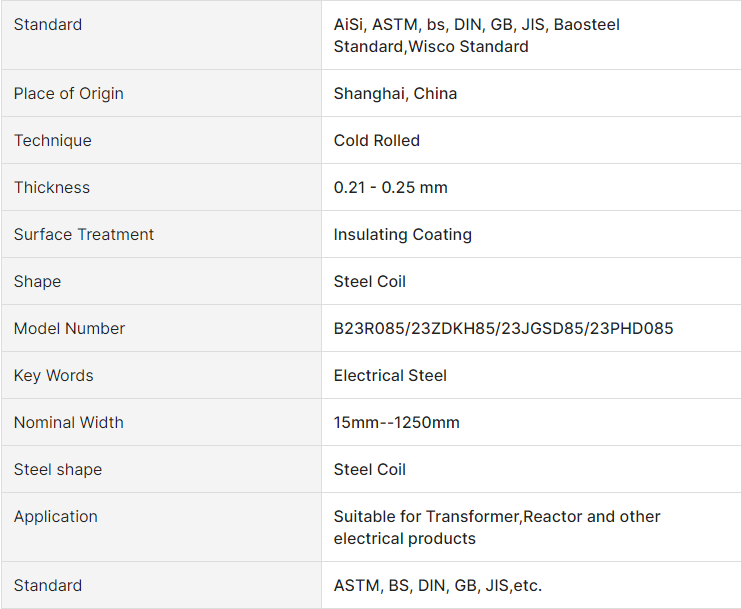Select the '15mm--1250mm' width value
Screen dimensions: 741x609
point(397,422)
